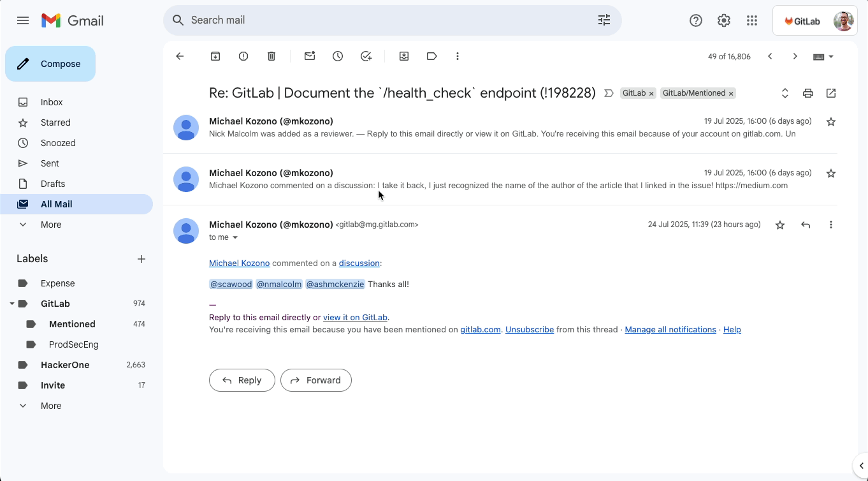Open the account profile avatar
This screenshot has width=868, height=481.
coord(843,21)
